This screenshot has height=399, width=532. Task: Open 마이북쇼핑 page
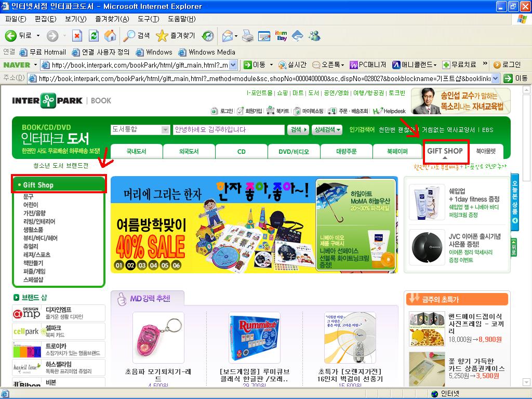(309, 111)
